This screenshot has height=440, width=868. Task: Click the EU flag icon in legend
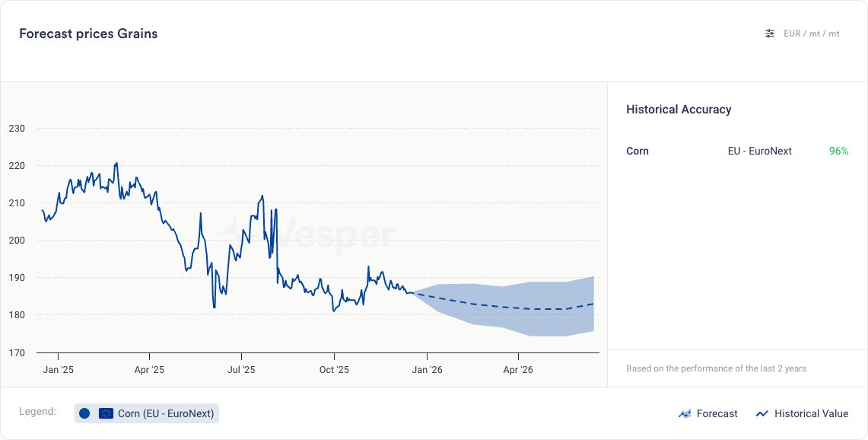click(106, 413)
